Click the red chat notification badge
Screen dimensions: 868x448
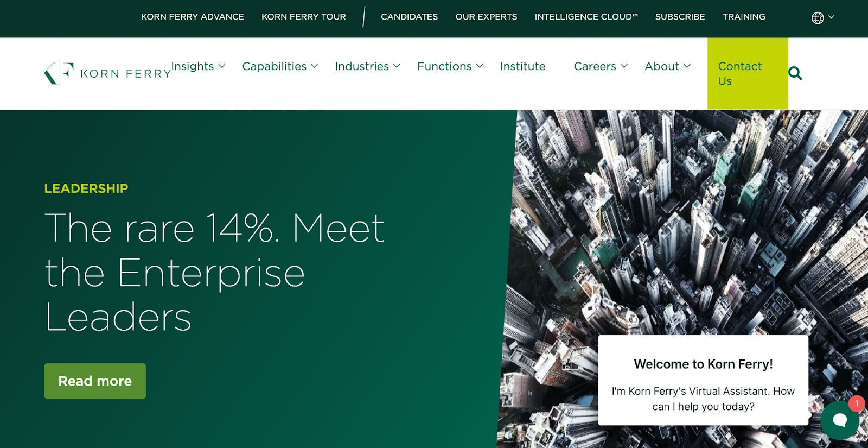(857, 403)
